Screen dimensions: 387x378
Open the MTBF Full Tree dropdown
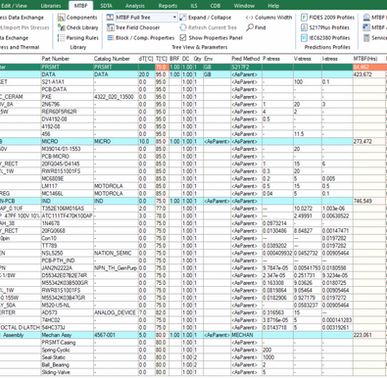[174, 17]
